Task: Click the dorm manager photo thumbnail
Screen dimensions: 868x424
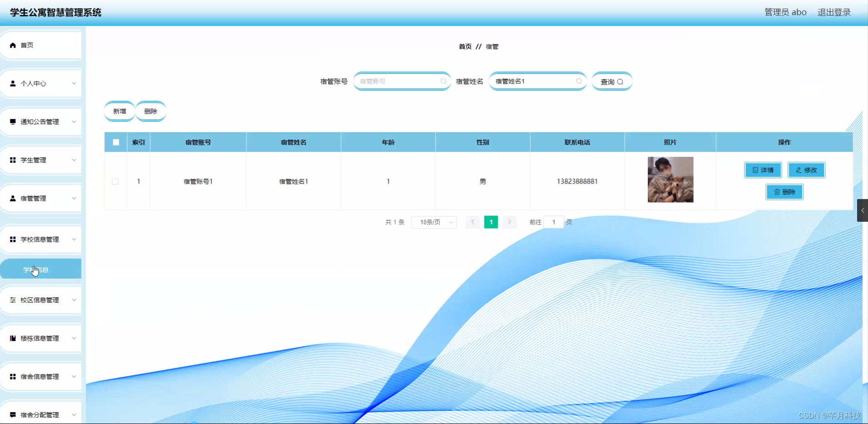Action: (x=670, y=180)
